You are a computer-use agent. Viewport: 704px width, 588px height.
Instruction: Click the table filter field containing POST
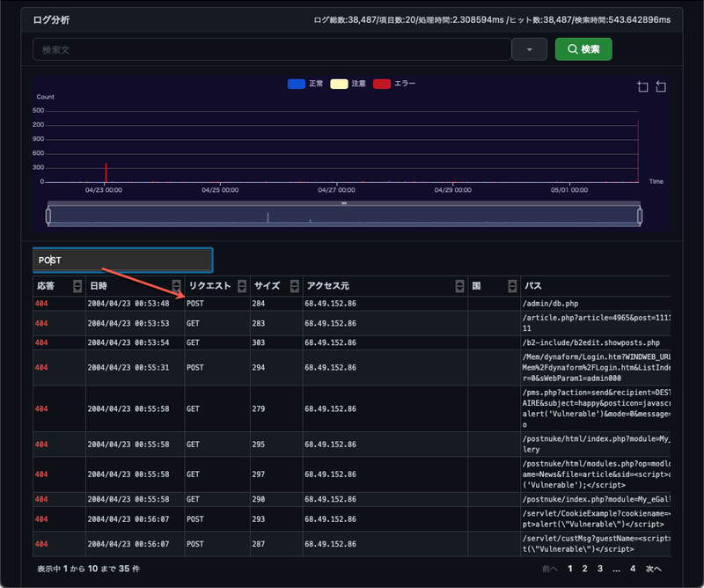122,260
